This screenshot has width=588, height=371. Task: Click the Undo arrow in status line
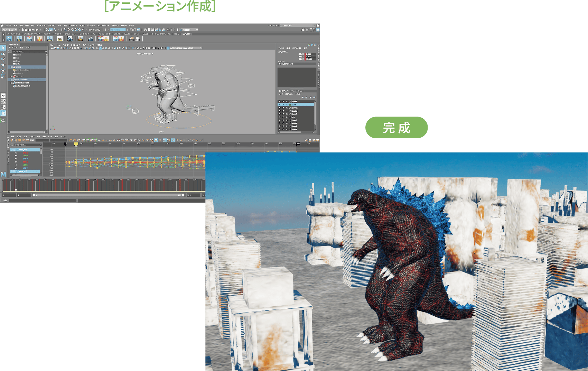(x=33, y=30)
